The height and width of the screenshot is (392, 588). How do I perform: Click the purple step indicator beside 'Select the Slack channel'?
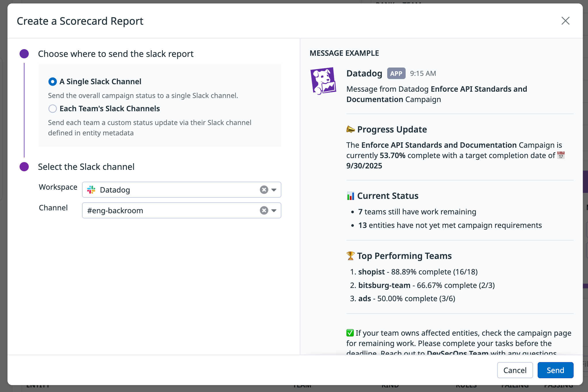pos(24,167)
